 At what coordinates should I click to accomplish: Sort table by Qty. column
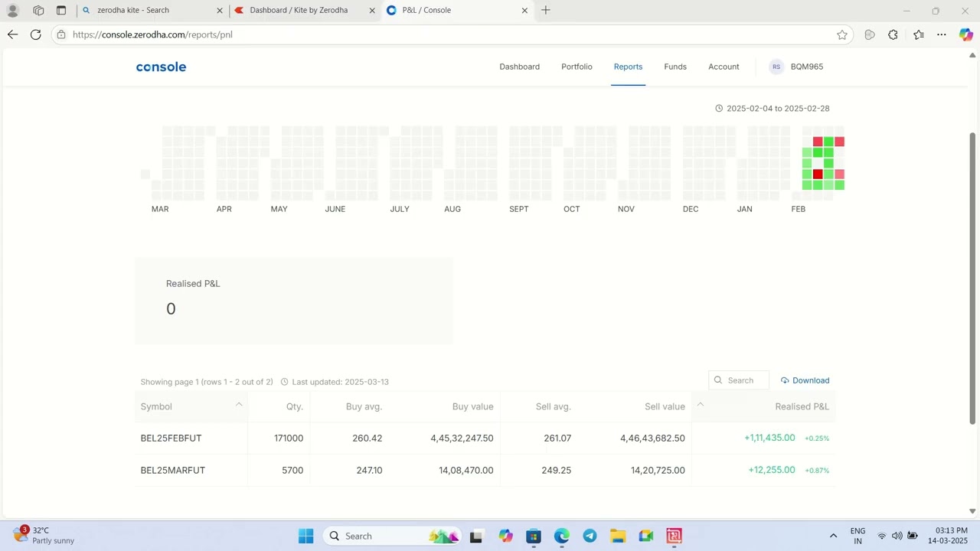coord(295,406)
